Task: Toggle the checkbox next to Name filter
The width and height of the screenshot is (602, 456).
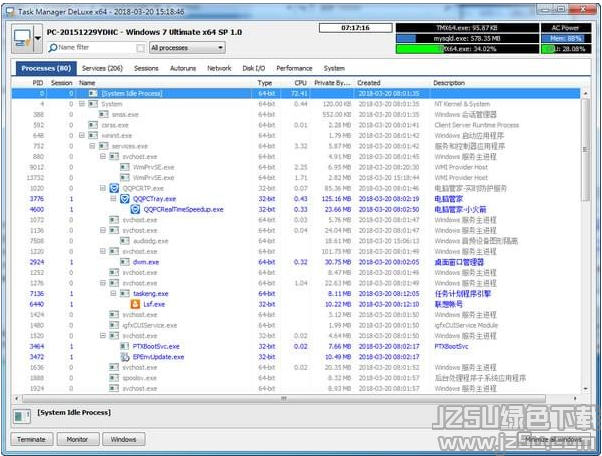Action: 141,48
